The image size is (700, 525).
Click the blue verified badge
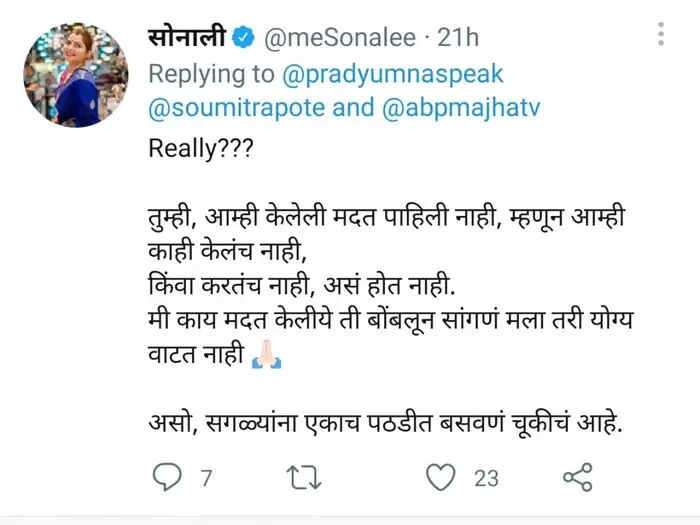click(x=243, y=38)
